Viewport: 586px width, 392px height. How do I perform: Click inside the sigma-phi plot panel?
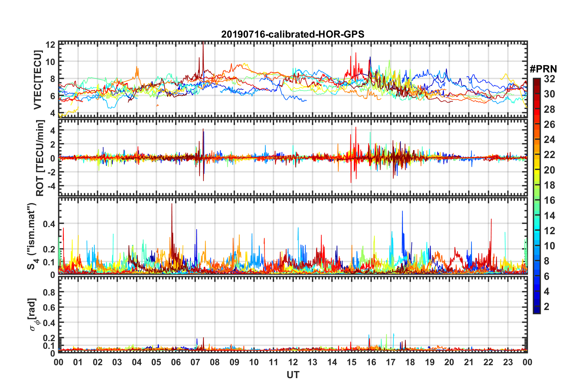293,315
